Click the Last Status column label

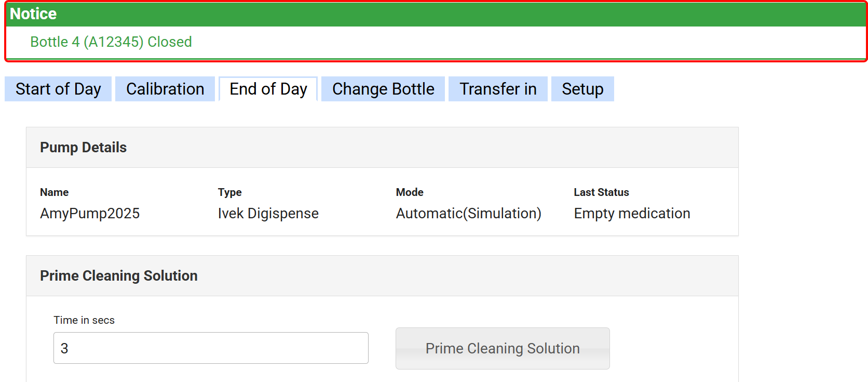point(601,192)
